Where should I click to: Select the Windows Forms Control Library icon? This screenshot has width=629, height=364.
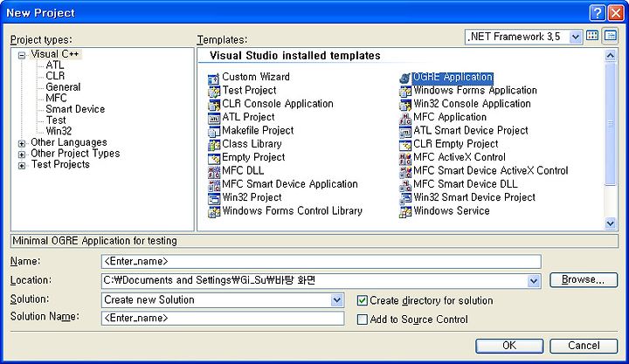tap(214, 211)
